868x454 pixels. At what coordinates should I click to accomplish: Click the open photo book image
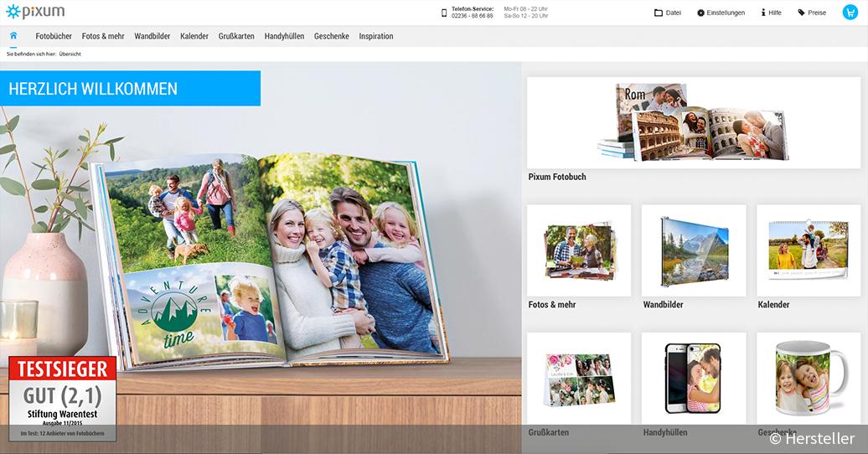(x=271, y=261)
